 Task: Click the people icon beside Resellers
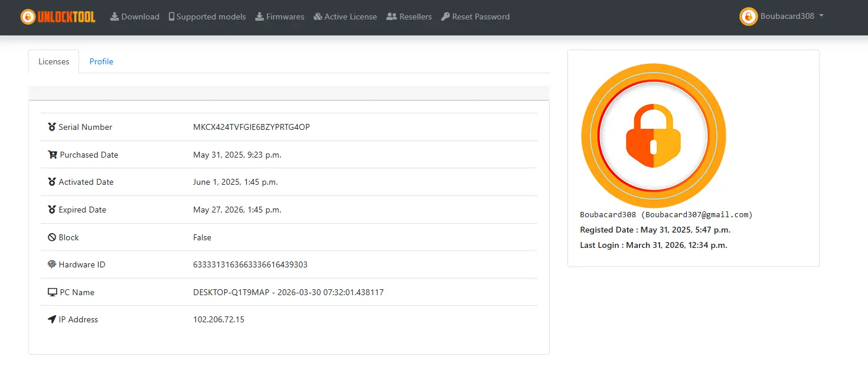coord(391,17)
